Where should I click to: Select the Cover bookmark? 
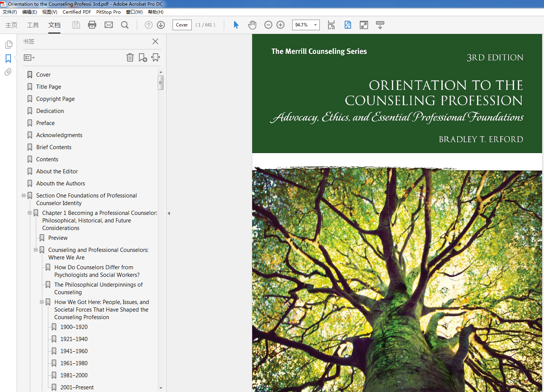click(x=43, y=75)
